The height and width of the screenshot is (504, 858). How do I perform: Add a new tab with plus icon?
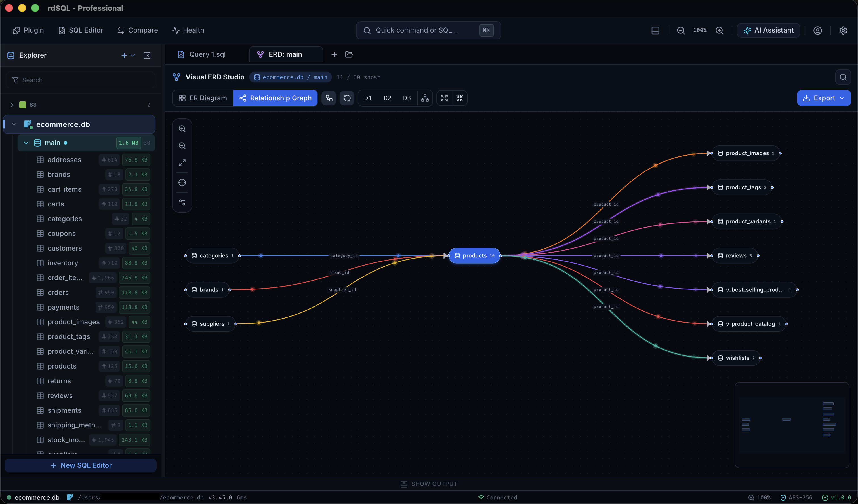(x=334, y=54)
